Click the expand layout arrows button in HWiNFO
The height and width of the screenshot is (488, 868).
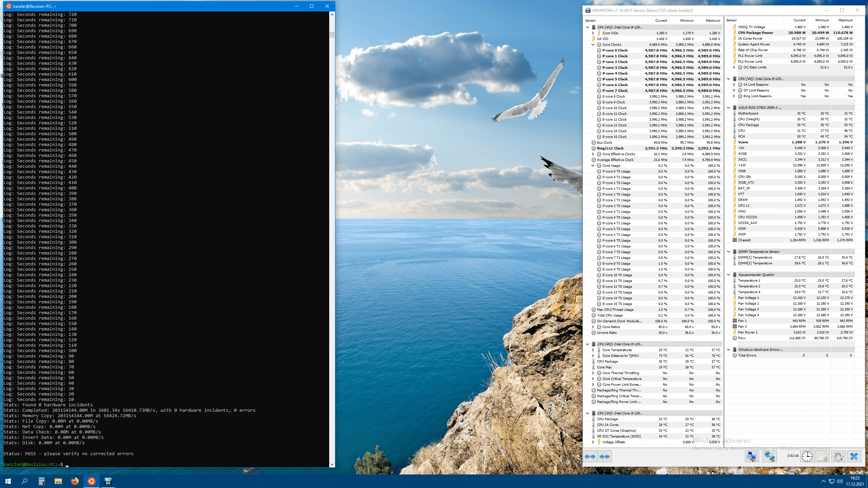coord(590,456)
